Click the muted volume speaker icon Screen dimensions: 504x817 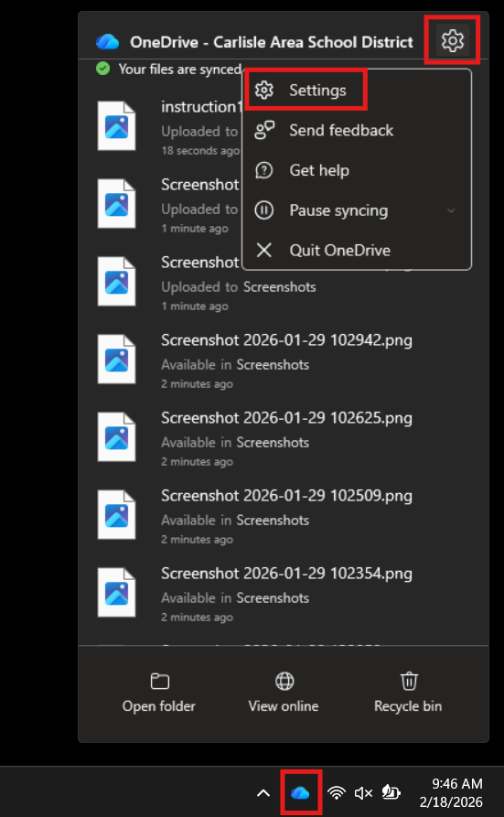click(x=363, y=793)
